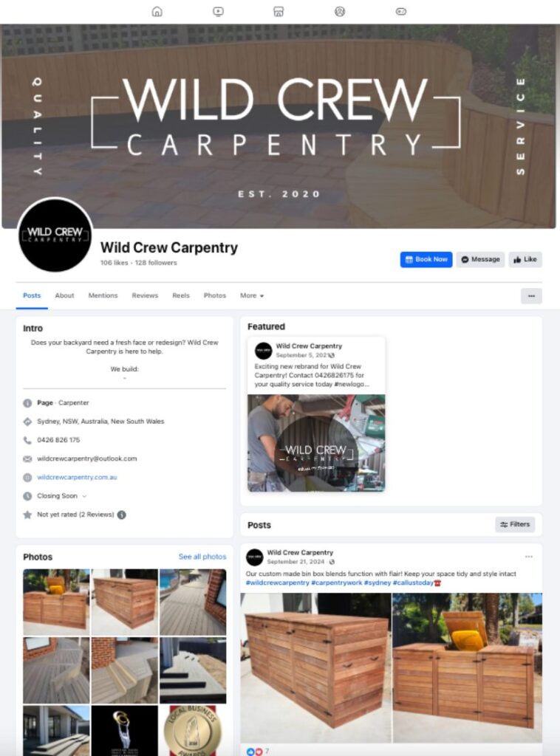Image resolution: width=560 pixels, height=756 pixels.
Task: Click the rating info icon beside Reviews
Action: point(122,515)
